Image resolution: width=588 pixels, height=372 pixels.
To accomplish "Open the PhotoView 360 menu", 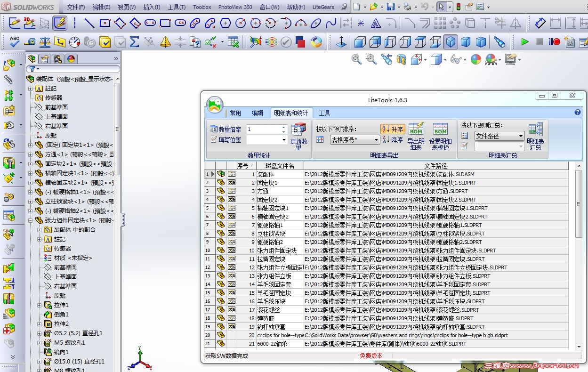I will pos(235,7).
